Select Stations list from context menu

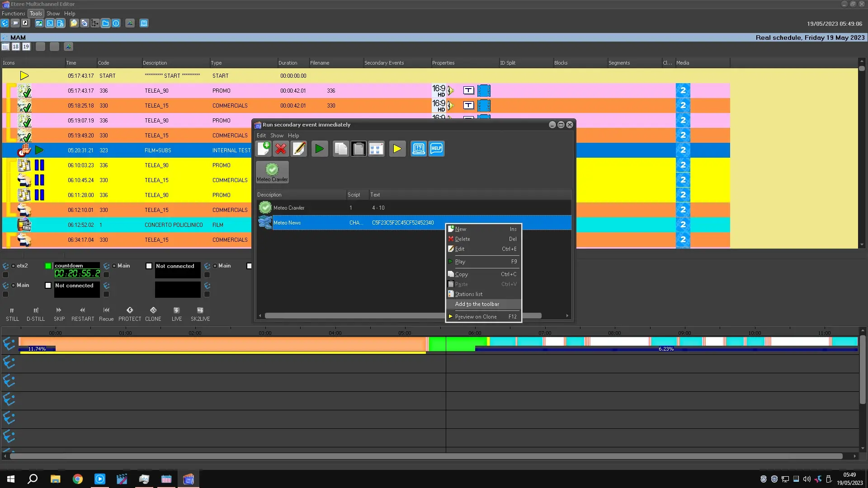[468, 294]
